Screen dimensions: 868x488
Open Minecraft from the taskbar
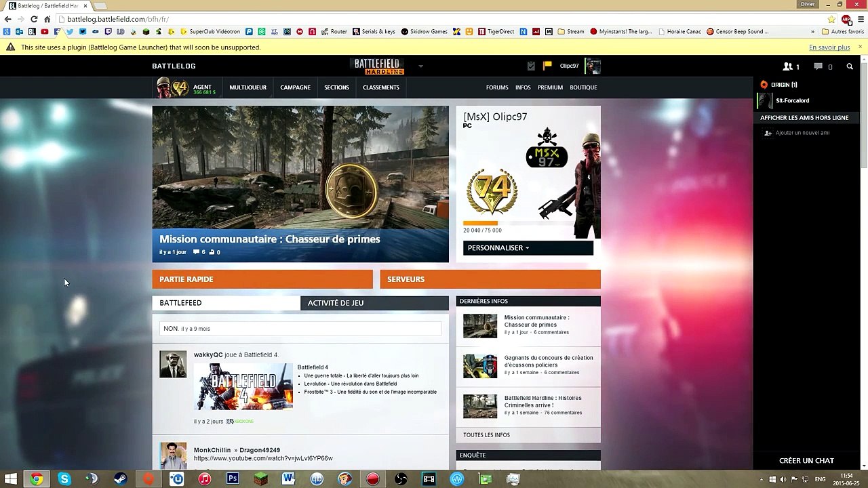point(260,479)
